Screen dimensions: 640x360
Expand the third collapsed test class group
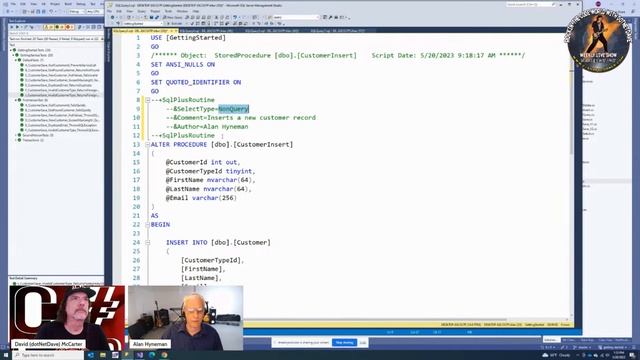pyautogui.click(x=16, y=135)
